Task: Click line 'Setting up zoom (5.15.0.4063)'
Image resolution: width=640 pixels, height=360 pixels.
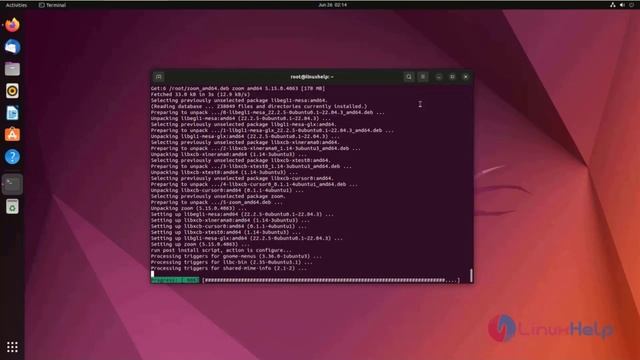Action: (x=200, y=244)
